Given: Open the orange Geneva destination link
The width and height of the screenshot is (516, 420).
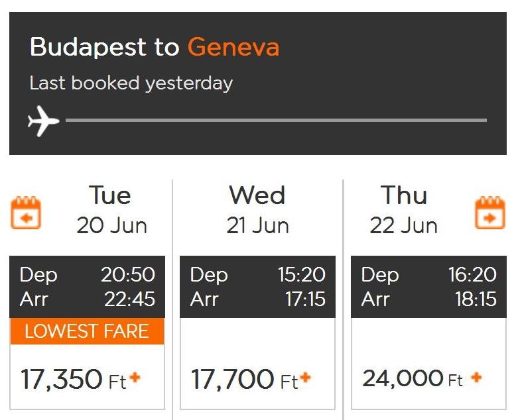Looking at the screenshot, I should (233, 48).
